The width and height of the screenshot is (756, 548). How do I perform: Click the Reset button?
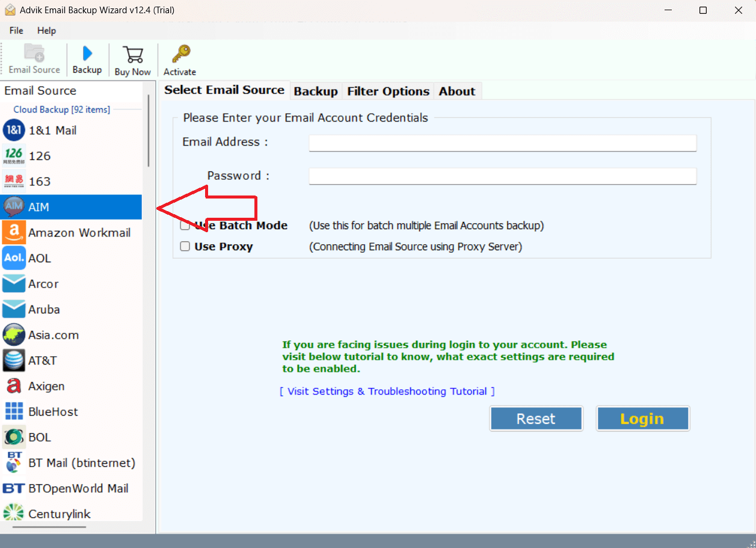pos(536,418)
